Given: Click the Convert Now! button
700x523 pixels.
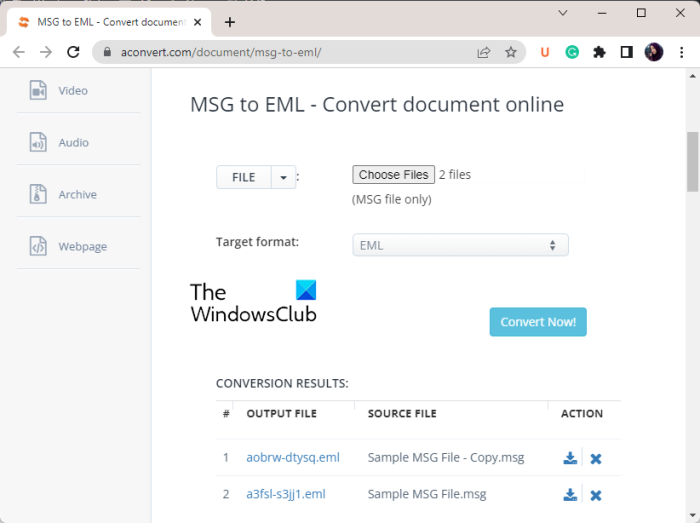Looking at the screenshot, I should (x=538, y=322).
